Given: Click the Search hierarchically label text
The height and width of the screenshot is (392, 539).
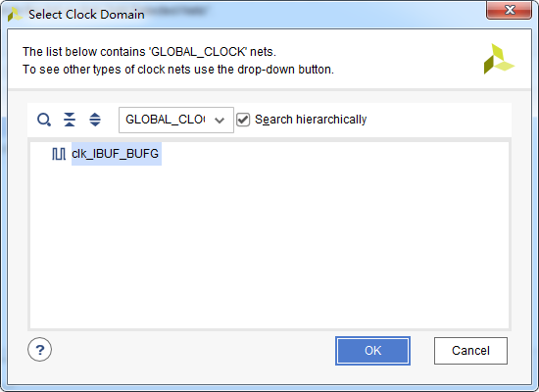Looking at the screenshot, I should tap(311, 120).
